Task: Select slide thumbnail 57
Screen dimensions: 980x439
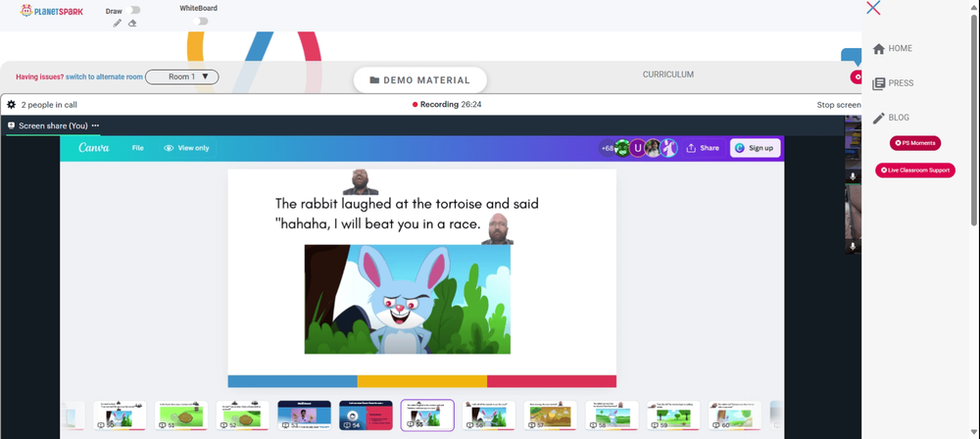Action: click(551, 415)
